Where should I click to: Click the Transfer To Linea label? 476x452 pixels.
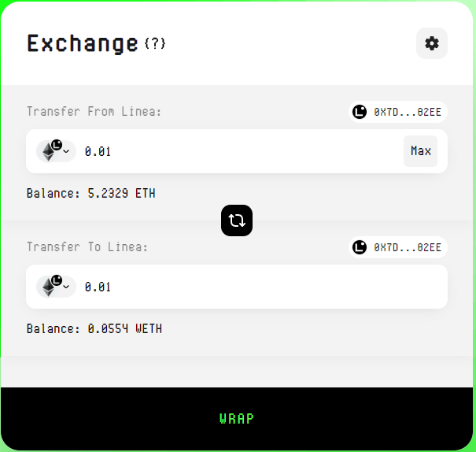click(87, 247)
